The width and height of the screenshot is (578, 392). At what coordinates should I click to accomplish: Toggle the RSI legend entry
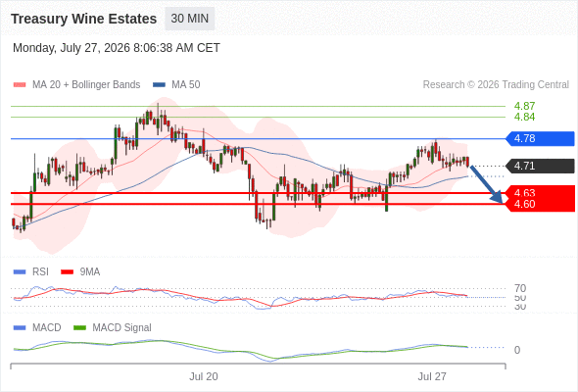click(31, 271)
